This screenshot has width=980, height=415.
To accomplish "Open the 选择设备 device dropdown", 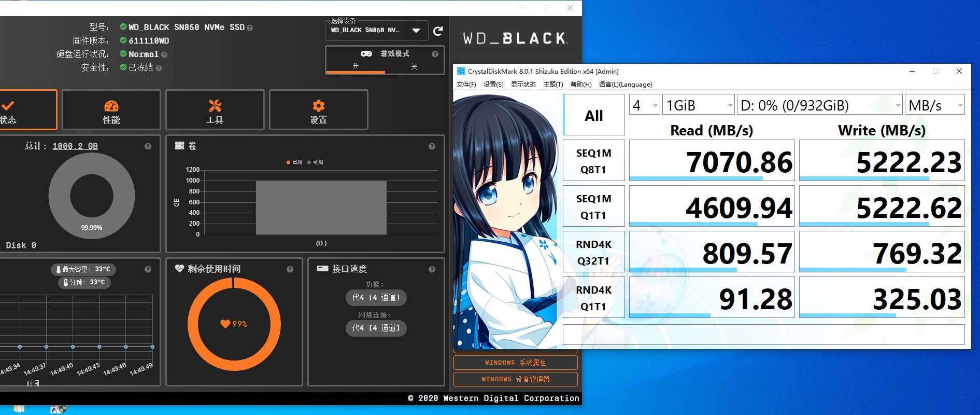I will (377, 30).
